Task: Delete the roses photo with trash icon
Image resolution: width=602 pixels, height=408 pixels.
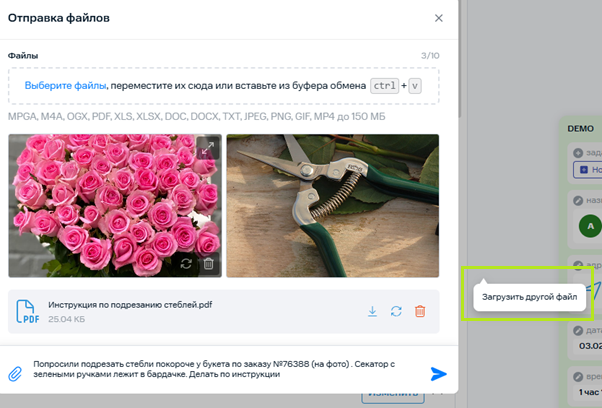Action: point(208,264)
